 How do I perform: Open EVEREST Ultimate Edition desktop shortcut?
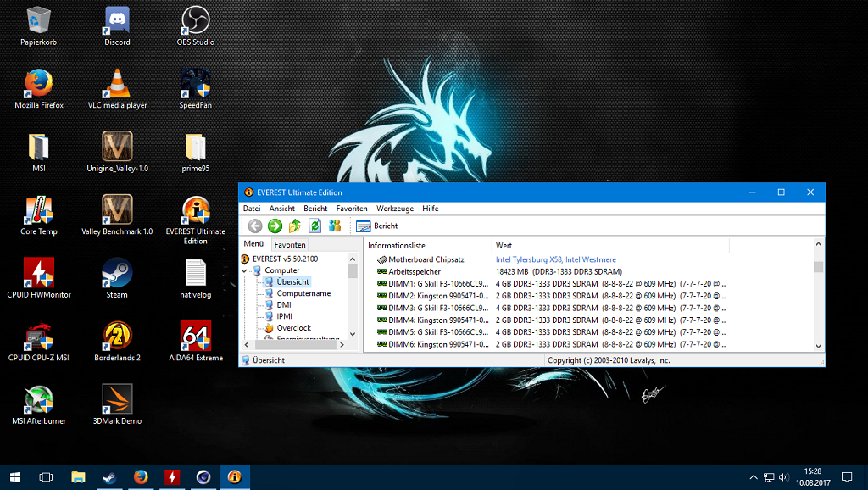coord(196,220)
